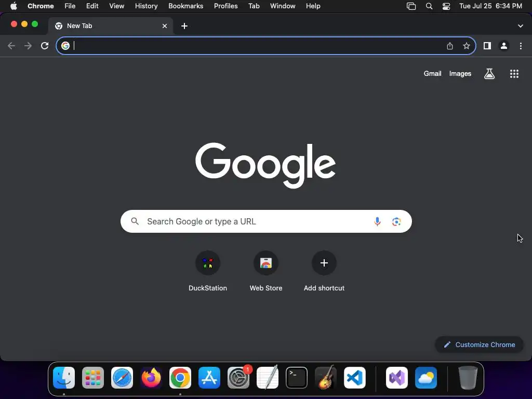Open Control Center in menu bar
Viewport: 532px width, 399px height.
[x=446, y=6]
